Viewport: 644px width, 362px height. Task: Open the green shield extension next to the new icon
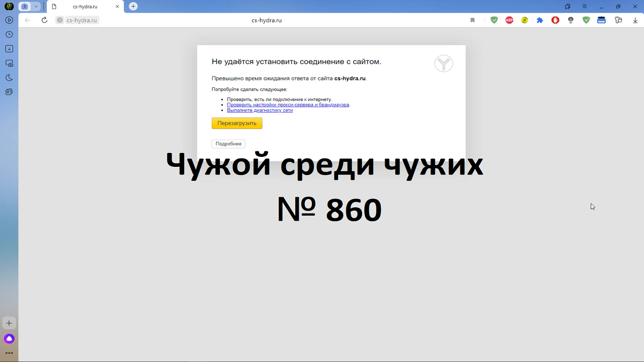(x=586, y=20)
